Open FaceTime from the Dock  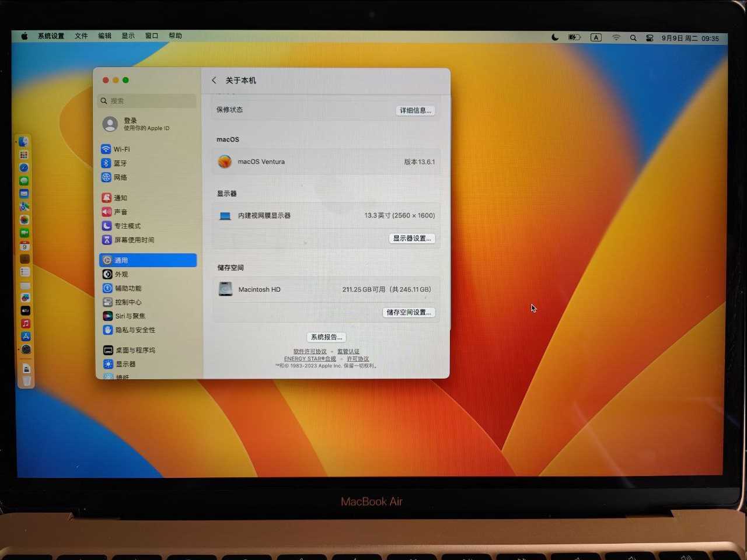point(24,233)
